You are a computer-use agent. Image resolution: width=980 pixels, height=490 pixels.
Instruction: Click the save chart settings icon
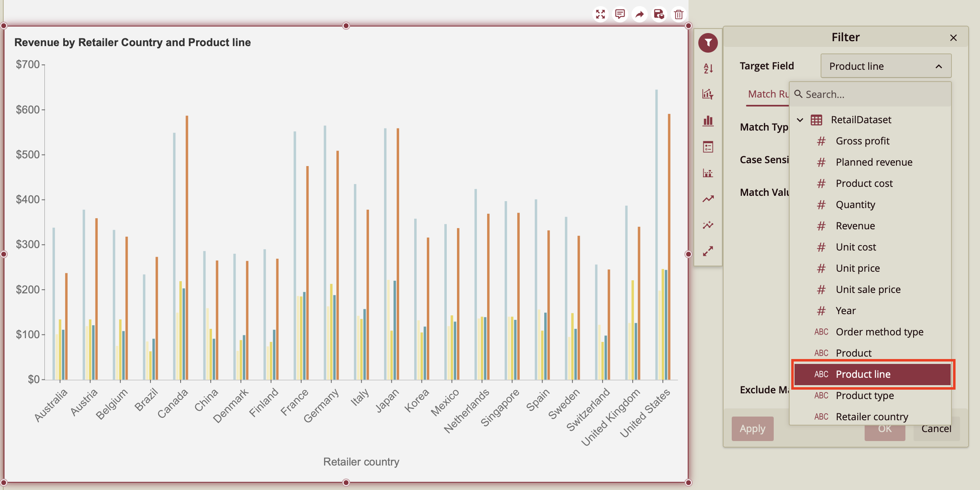[659, 15]
